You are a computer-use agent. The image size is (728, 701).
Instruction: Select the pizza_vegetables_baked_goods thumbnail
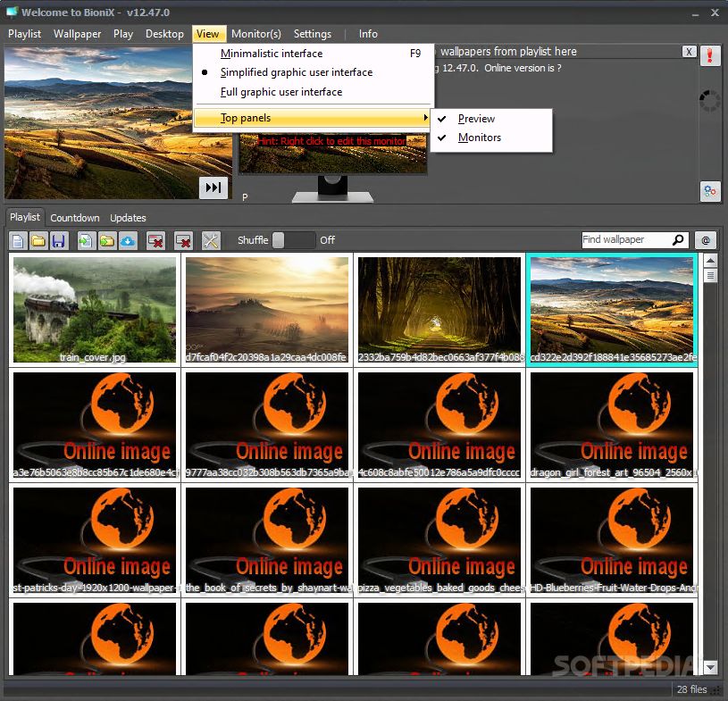click(x=439, y=540)
